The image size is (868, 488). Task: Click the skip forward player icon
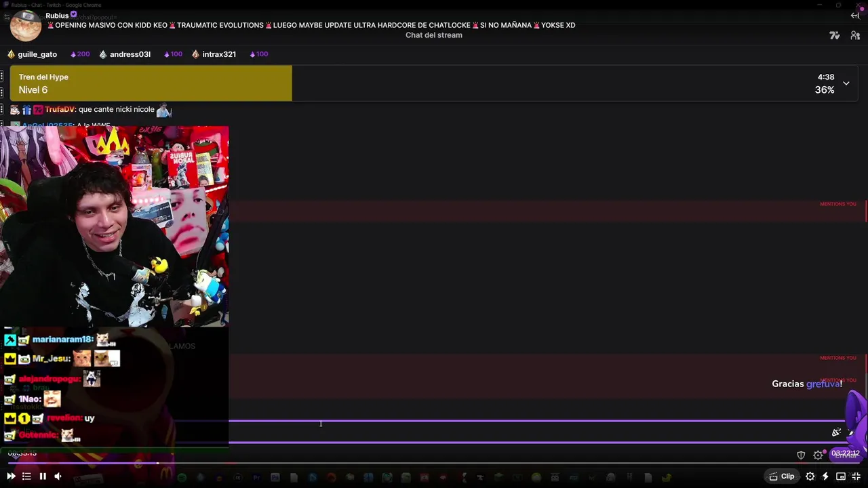pyautogui.click(x=11, y=476)
